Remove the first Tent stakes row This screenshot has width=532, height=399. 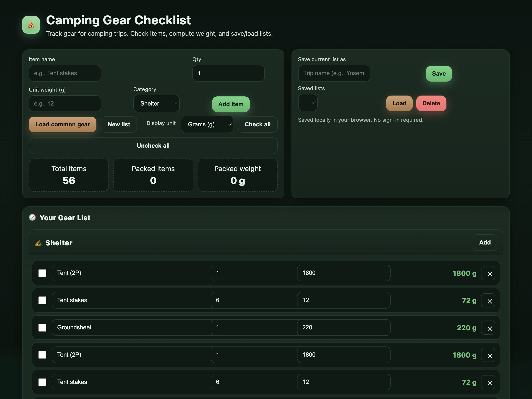coord(488,301)
